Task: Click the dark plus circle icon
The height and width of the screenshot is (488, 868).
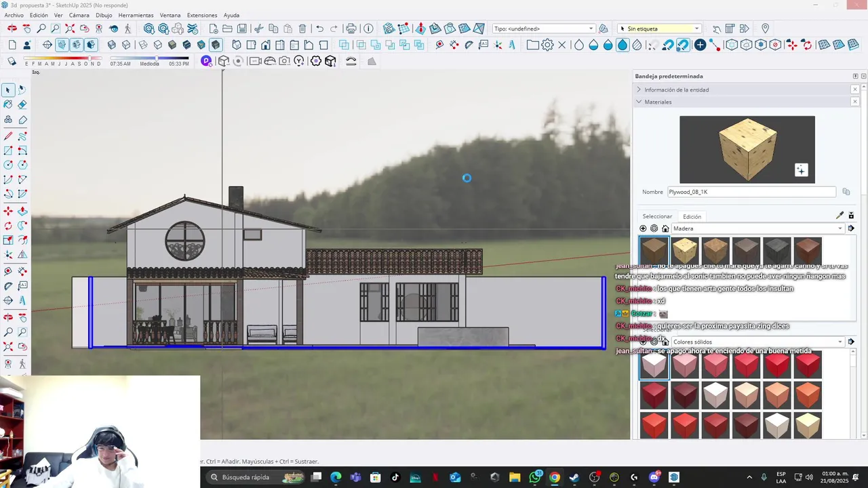Action: [700, 45]
